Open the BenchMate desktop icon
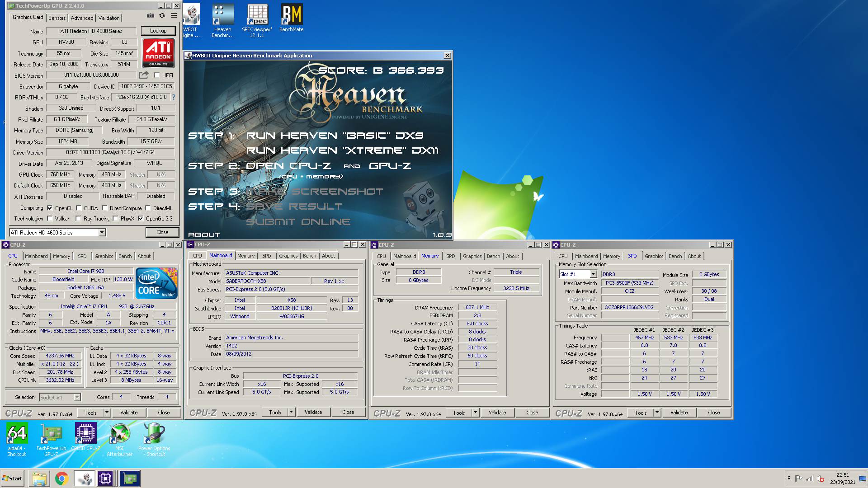 292,18
